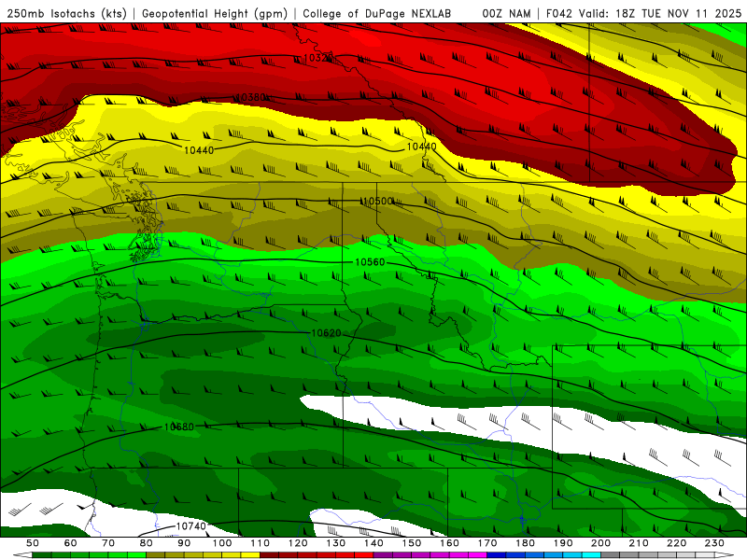Click the 210 knot scale label
Viewport: 747px width, 560px height.
[639, 543]
